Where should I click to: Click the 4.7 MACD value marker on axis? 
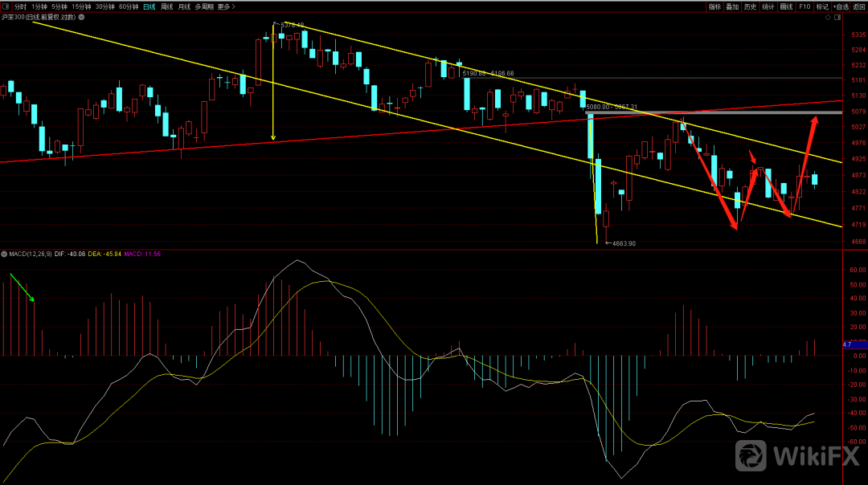[847, 344]
